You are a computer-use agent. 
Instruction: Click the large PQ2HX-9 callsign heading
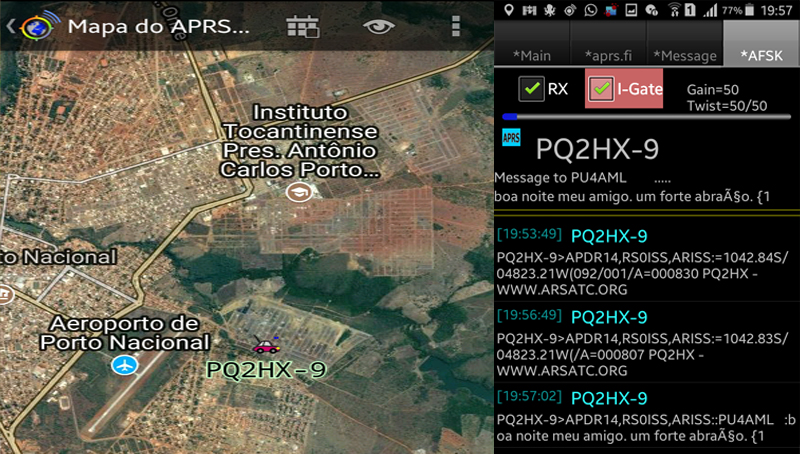(x=597, y=149)
